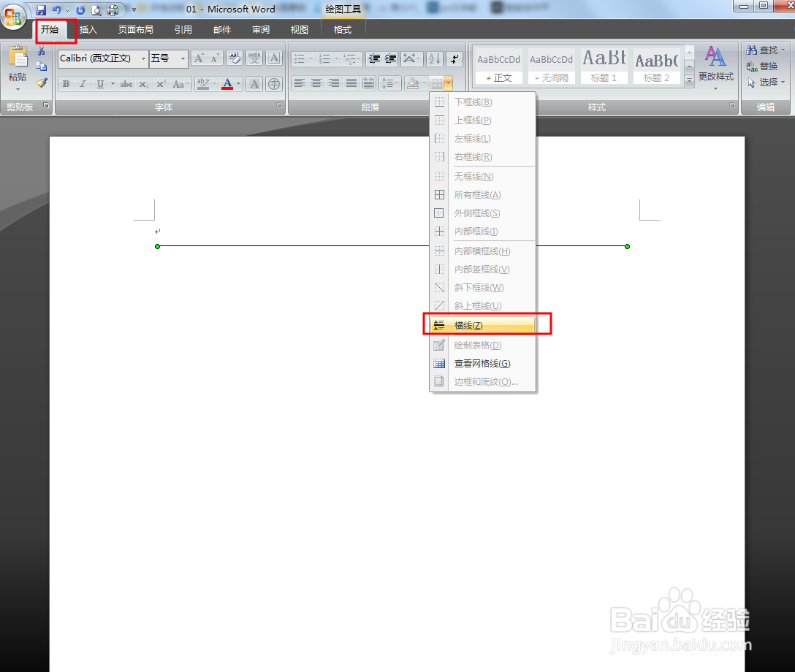The image size is (795, 672).
Task: Toggle bold formatting
Action: point(66,83)
